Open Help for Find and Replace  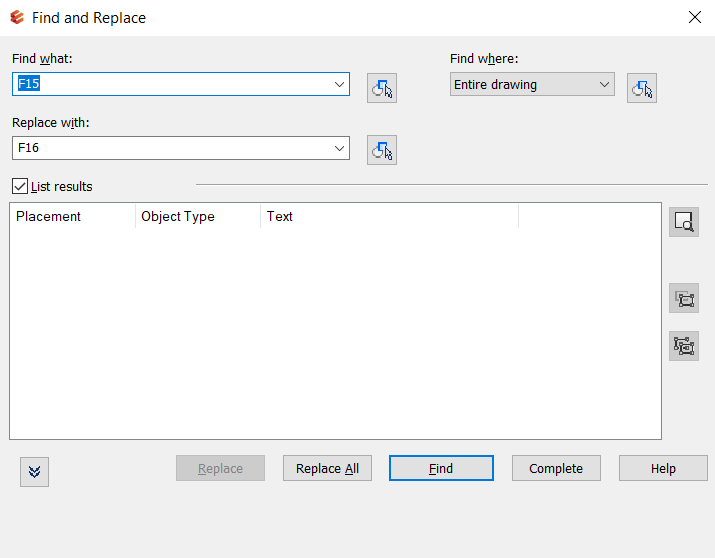click(x=663, y=468)
